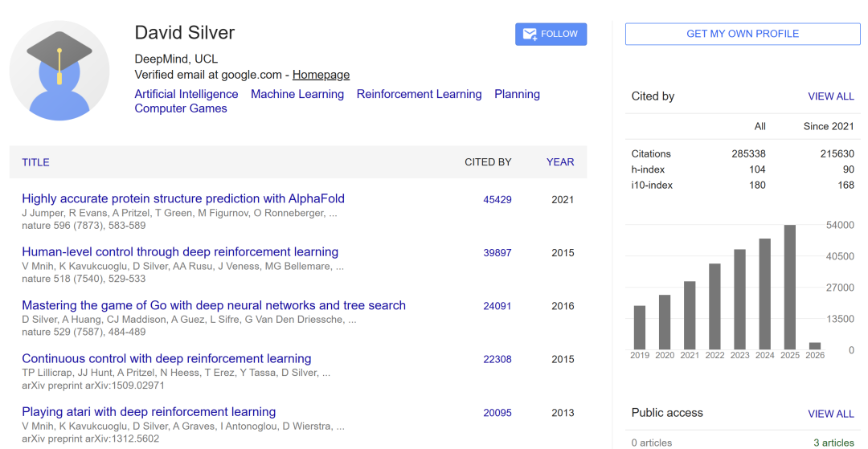View all Public access articles
This screenshot has height=449, width=868.
tap(830, 414)
